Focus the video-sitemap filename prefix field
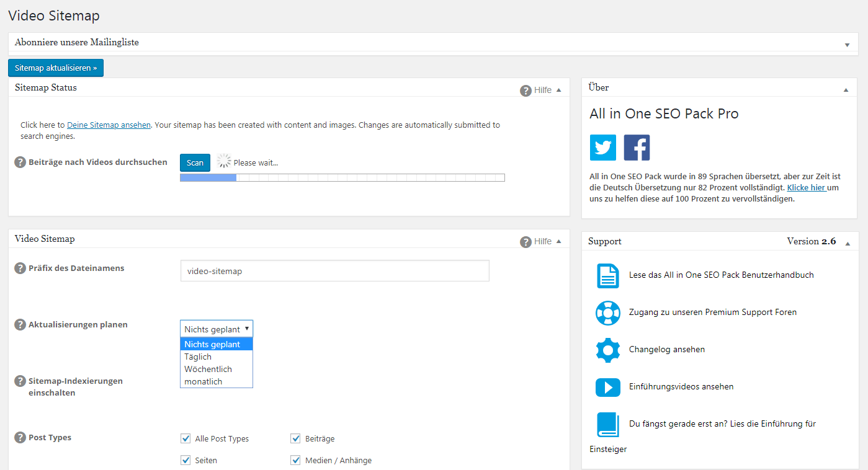The width and height of the screenshot is (868, 470). tap(334, 271)
